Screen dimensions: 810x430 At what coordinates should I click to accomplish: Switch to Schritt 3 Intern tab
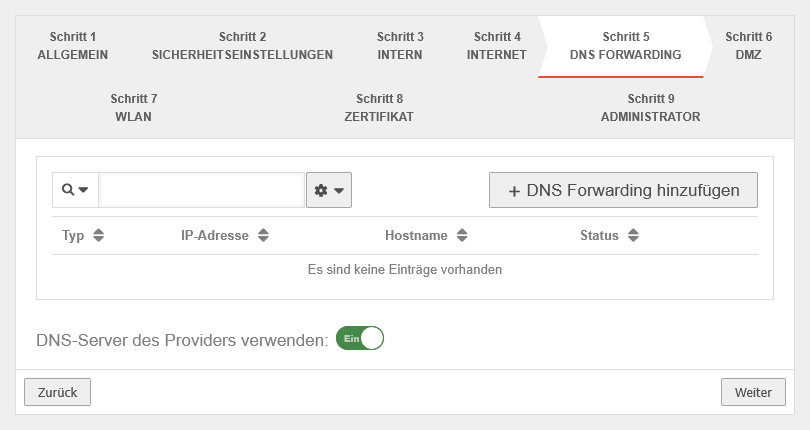point(400,46)
